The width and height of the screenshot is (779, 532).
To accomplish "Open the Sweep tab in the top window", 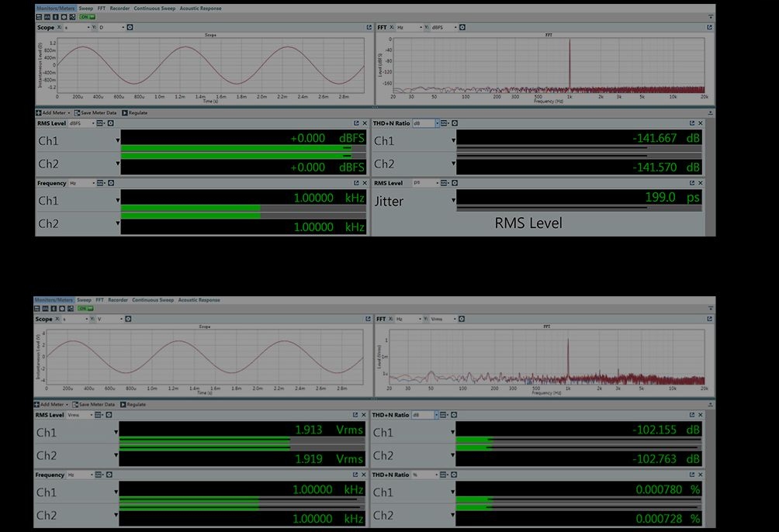I will coord(85,9).
